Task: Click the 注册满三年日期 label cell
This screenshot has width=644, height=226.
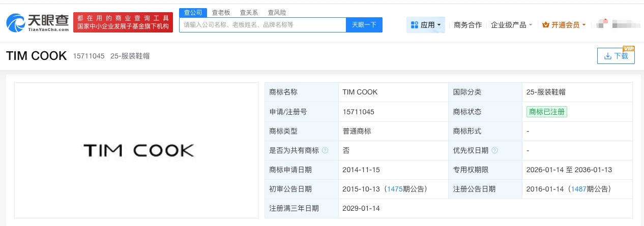Action: (x=302, y=208)
